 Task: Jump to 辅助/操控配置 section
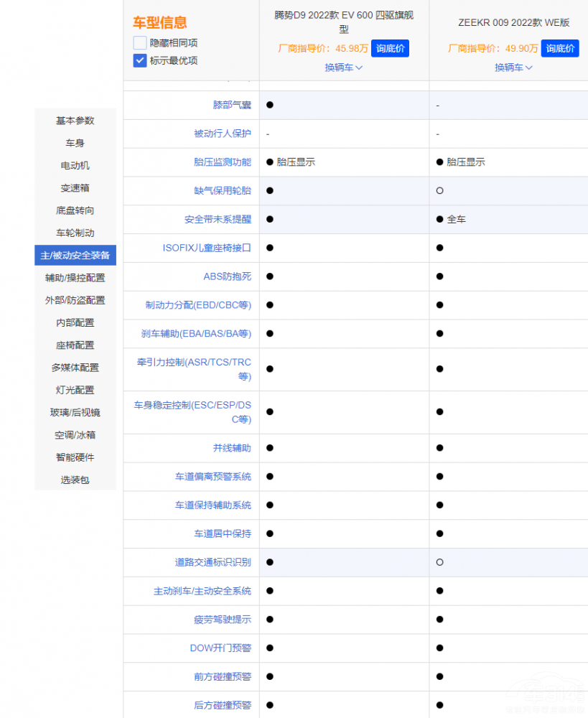click(x=75, y=278)
